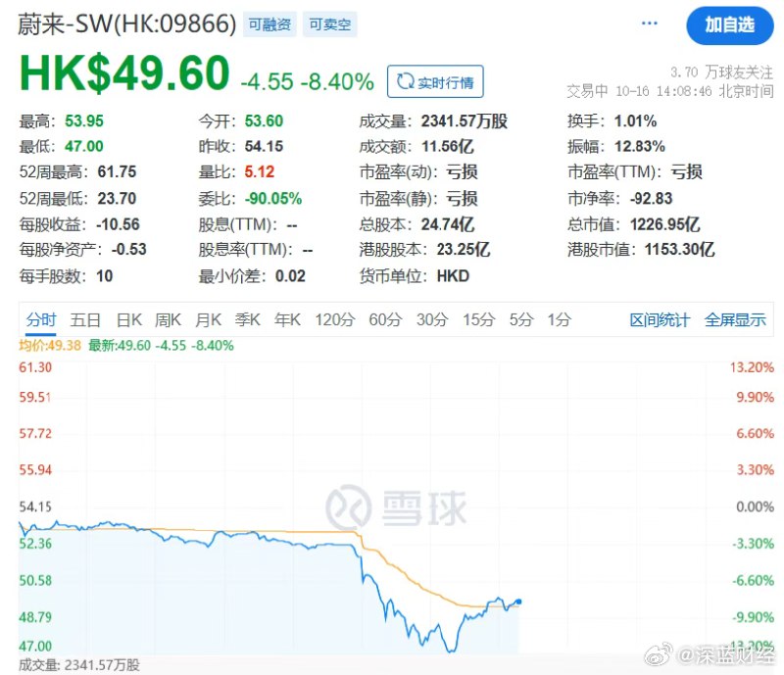Click the 均价:49.38 chart legend

coord(50,346)
